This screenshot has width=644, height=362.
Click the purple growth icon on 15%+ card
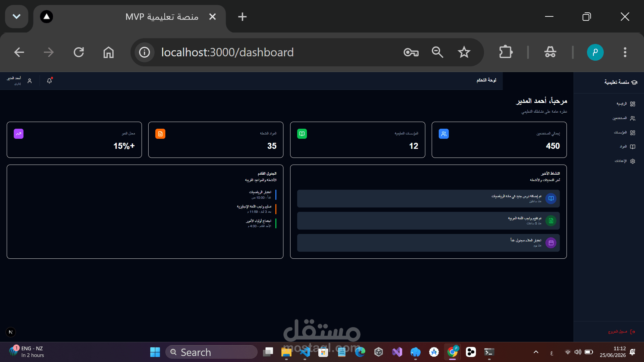[19, 134]
